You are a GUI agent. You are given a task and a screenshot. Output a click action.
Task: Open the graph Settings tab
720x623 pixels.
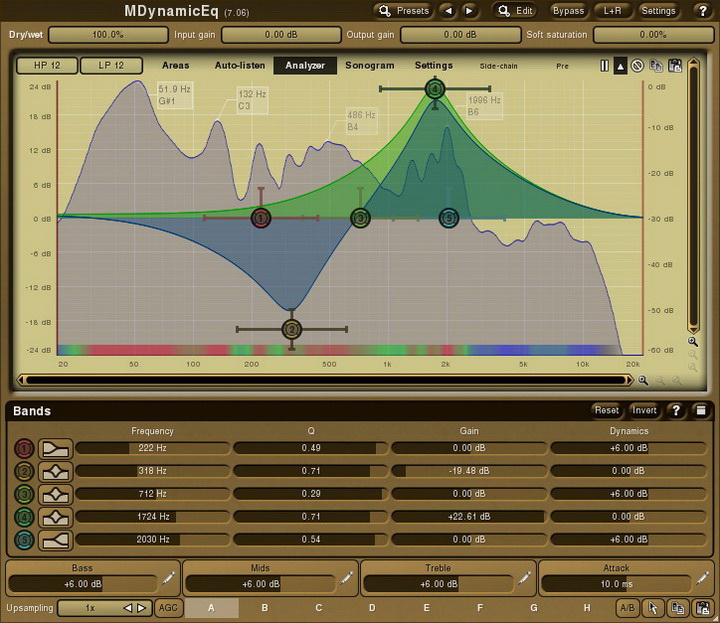point(433,65)
